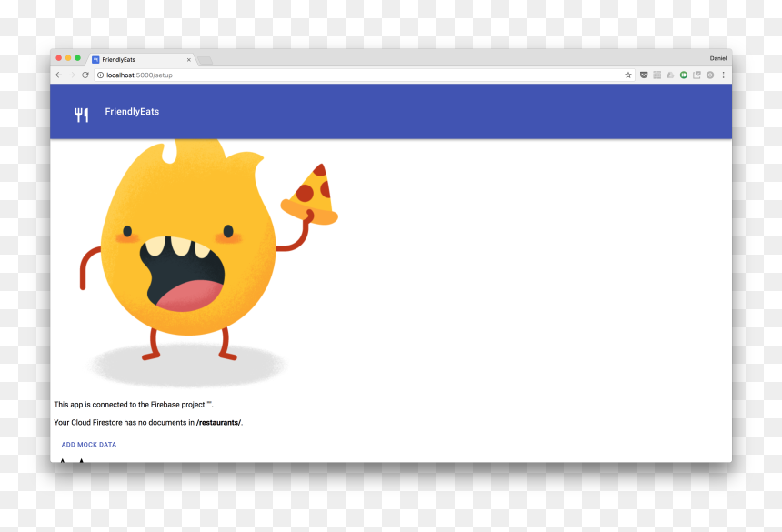
Task: Click the site info icon in address bar
Action: point(100,75)
